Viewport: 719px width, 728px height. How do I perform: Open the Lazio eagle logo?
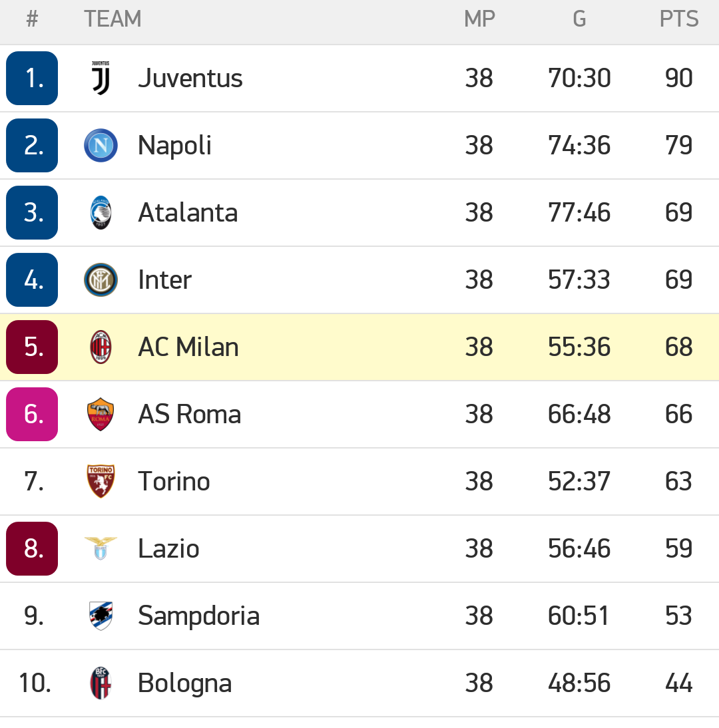pos(101,548)
